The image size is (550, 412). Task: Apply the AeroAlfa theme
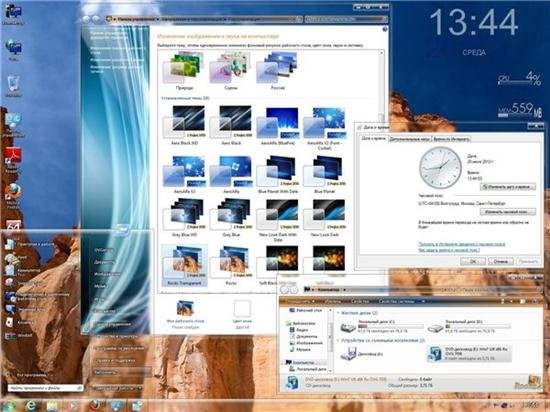(x=231, y=175)
